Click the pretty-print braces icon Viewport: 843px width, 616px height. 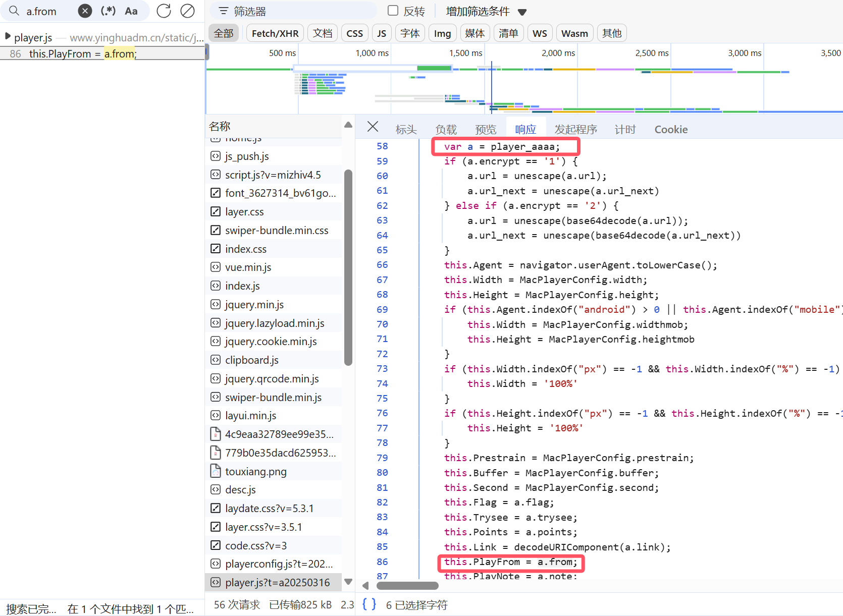pos(369,604)
